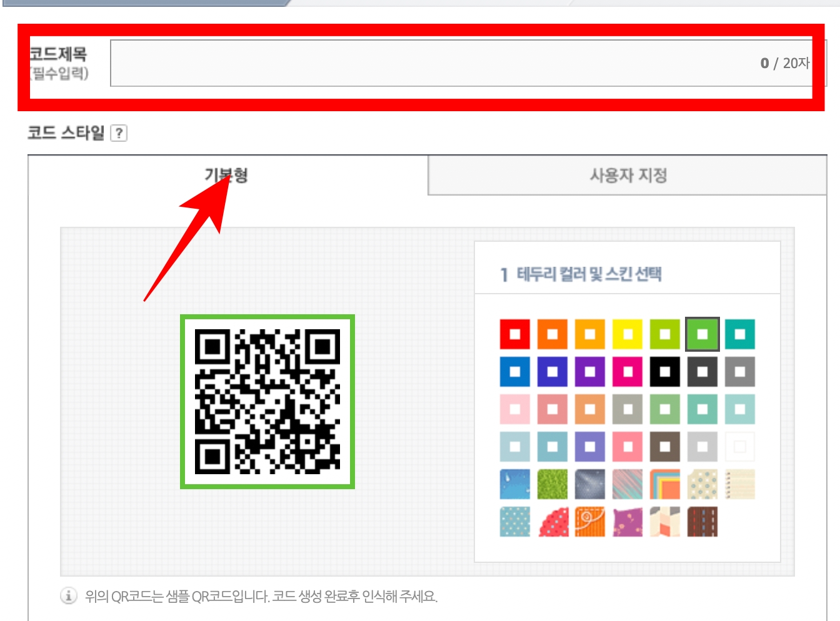Click the '코드제목' field label
840x621 pixels.
(58, 54)
